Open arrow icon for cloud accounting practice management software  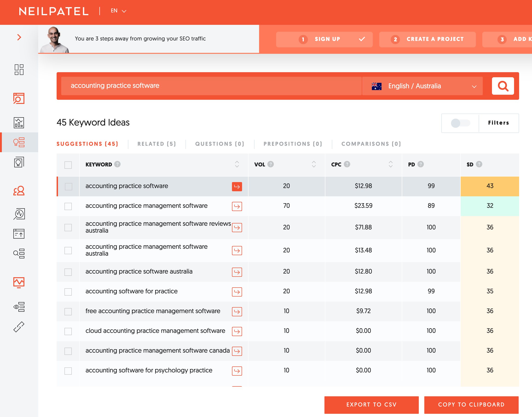coord(237,331)
